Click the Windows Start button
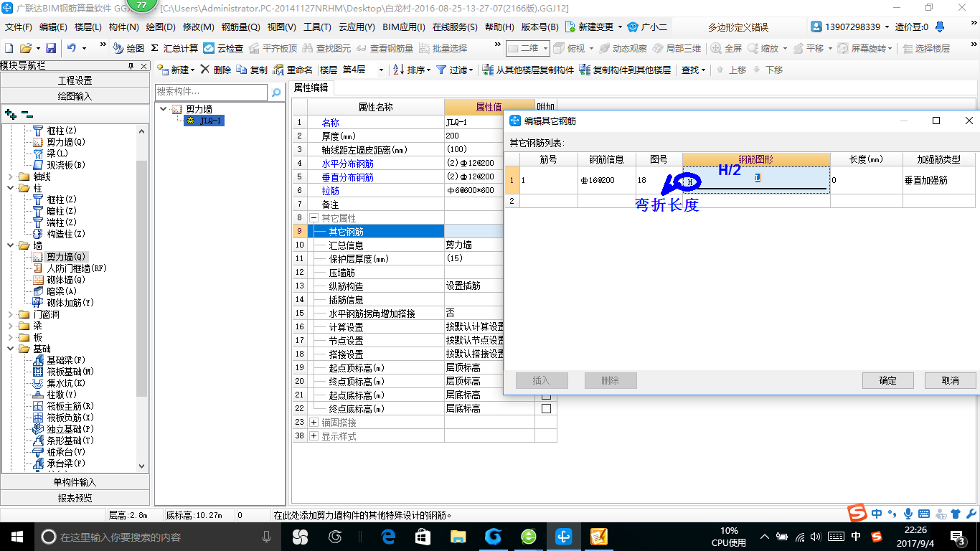The image size is (980, 551). tap(16, 536)
